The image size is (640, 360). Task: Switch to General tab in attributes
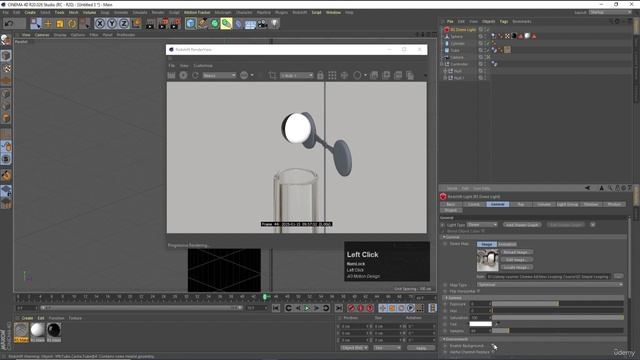[498, 204]
